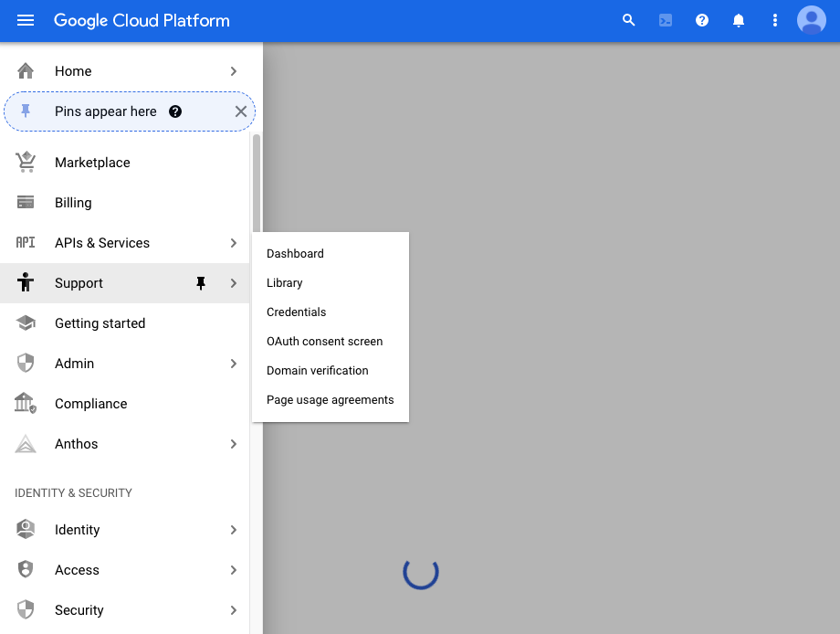Image resolution: width=840 pixels, height=634 pixels.
Task: Open Billing in navigation
Action: (x=124, y=203)
